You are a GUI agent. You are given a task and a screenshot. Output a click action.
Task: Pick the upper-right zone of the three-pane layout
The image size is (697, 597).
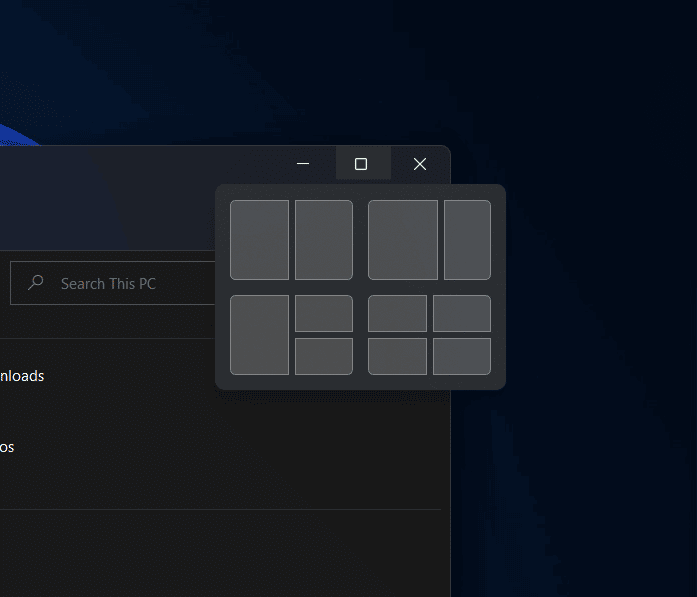(x=324, y=313)
